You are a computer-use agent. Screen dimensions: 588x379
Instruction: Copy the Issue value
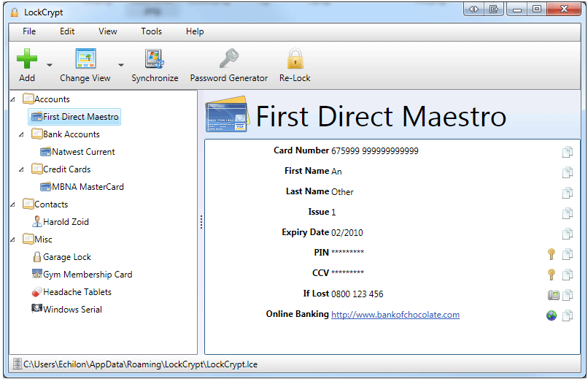pyautogui.click(x=568, y=213)
